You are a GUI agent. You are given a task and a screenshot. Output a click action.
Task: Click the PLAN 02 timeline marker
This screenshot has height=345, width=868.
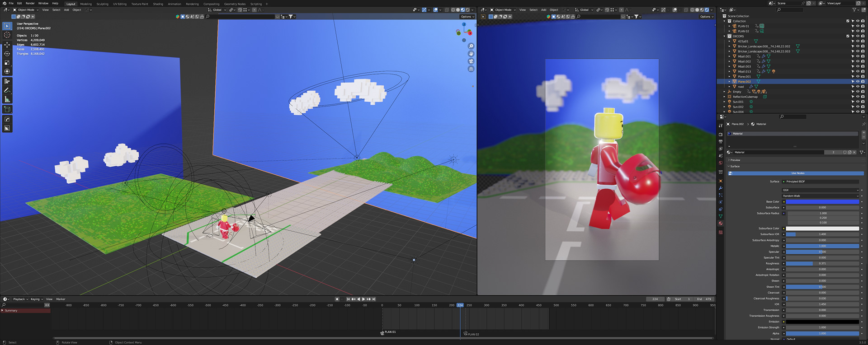click(471, 334)
